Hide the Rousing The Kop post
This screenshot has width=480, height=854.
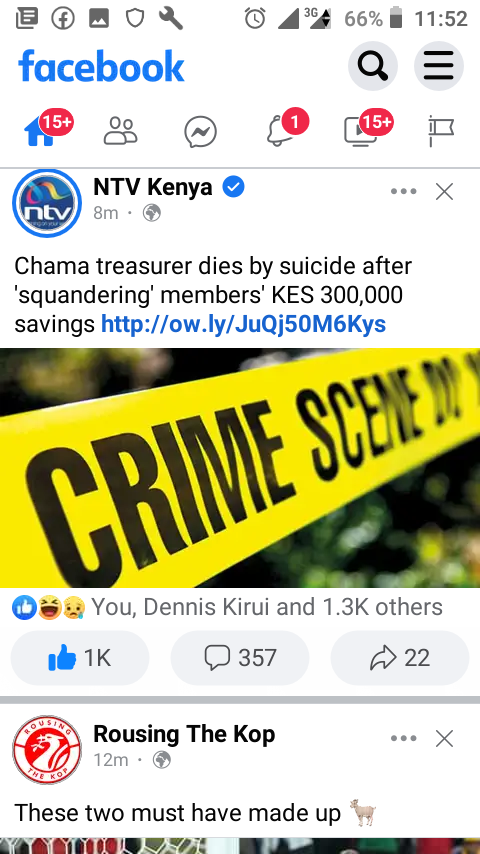pos(445,739)
